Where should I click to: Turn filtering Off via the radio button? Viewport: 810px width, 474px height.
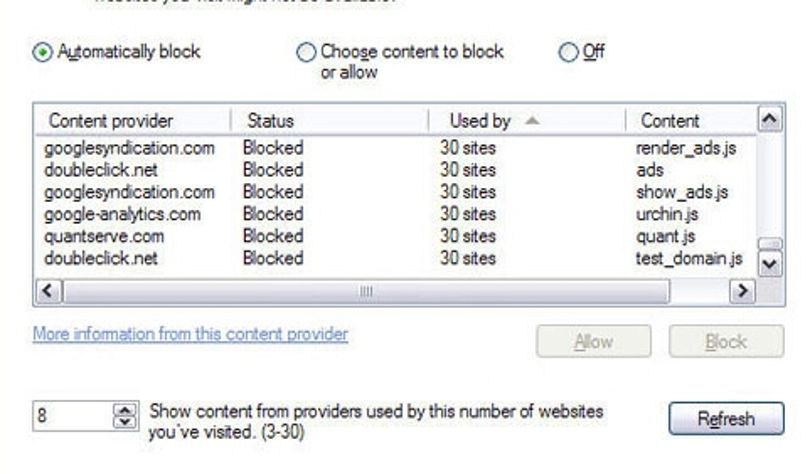[568, 52]
